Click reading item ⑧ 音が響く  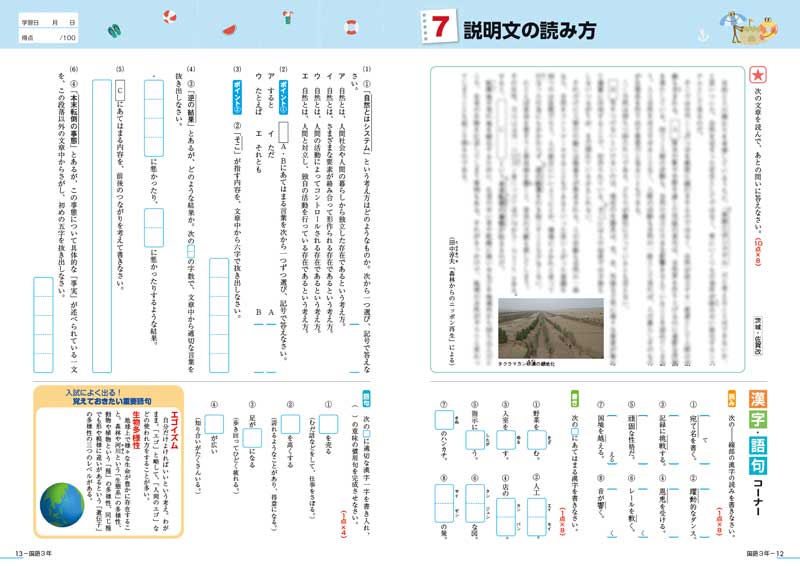coord(601,496)
